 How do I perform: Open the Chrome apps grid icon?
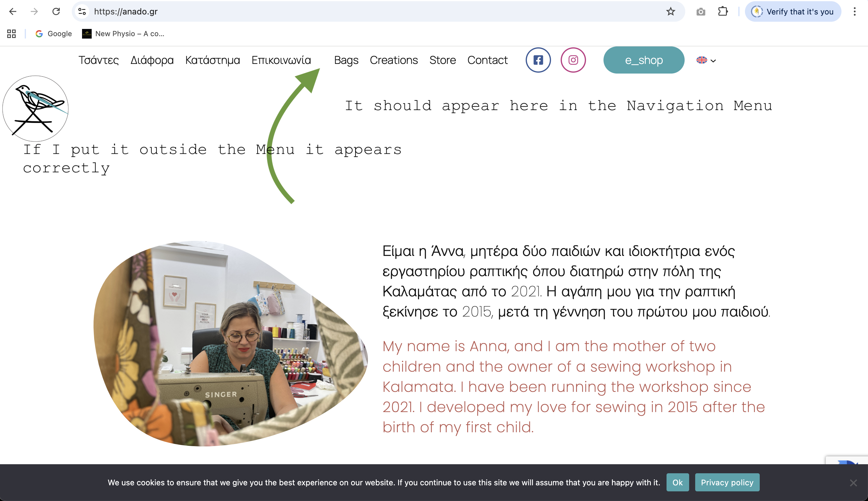coord(11,34)
